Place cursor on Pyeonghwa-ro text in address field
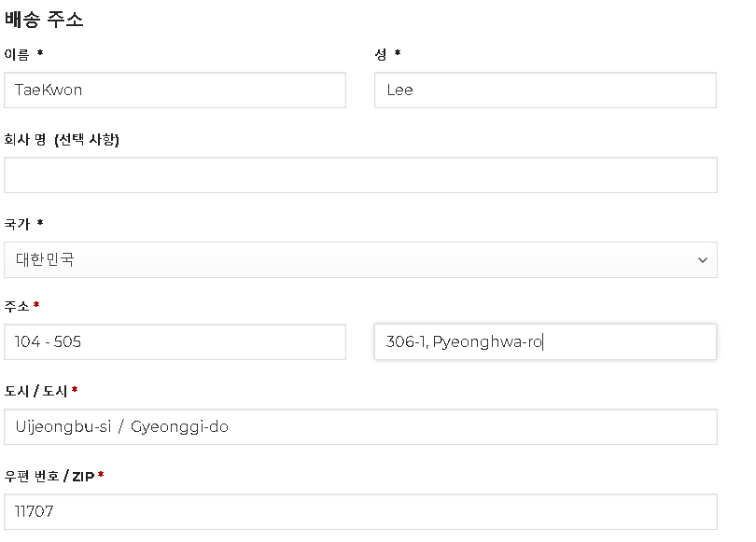 click(x=487, y=342)
